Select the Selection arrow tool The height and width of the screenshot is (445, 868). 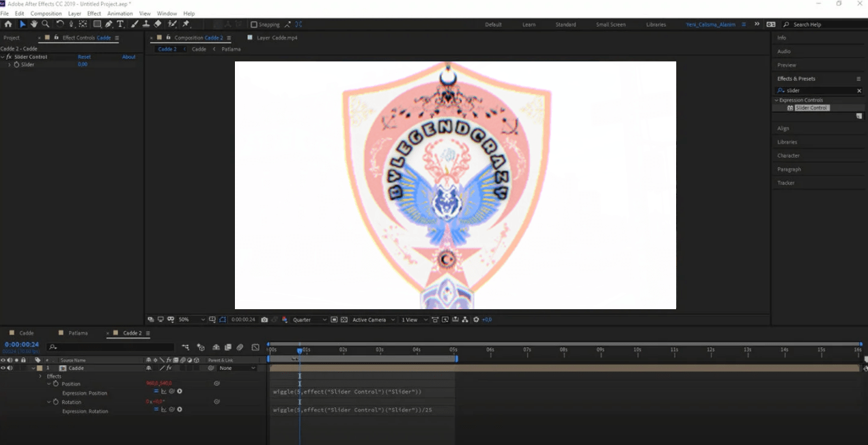[22, 24]
